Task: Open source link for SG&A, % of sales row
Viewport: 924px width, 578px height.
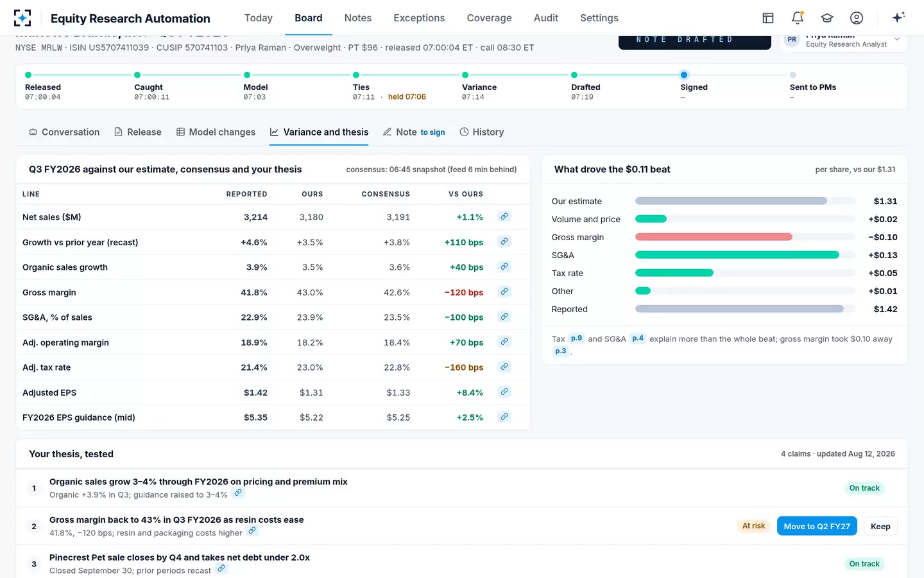Action: (x=504, y=317)
